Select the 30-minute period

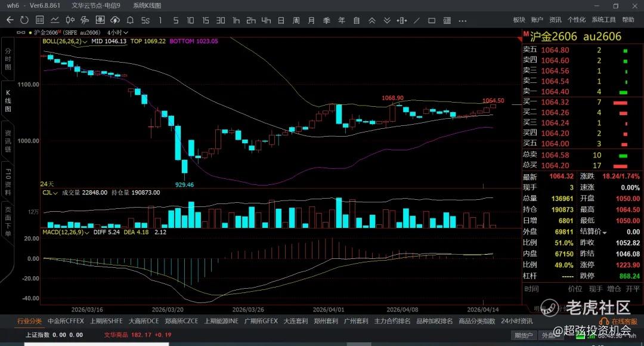tap(221, 20)
